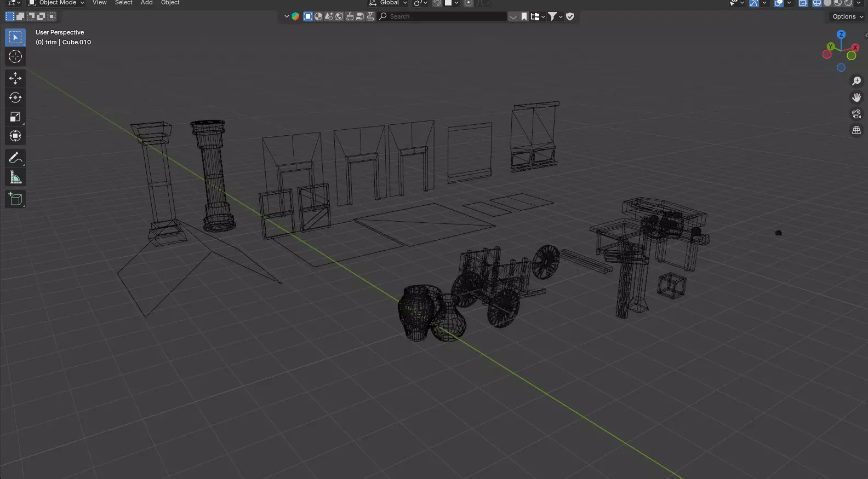Open viewport shading options dropdown arrow
This screenshot has width=868, height=479.
coord(859,3)
